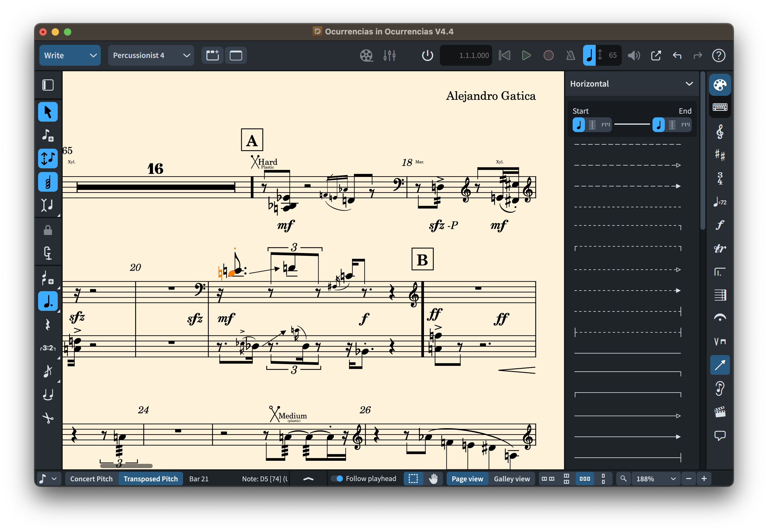Click the Help question mark icon
The image size is (768, 532).
(718, 55)
